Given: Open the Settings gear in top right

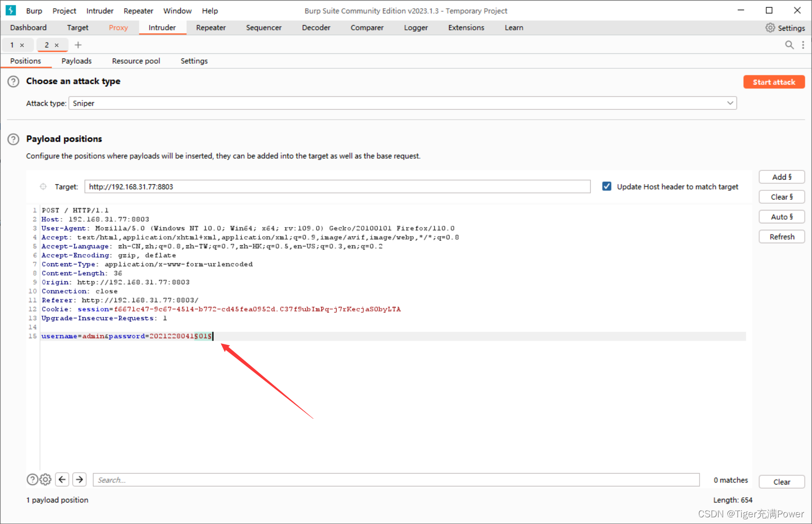Looking at the screenshot, I should click(x=785, y=28).
